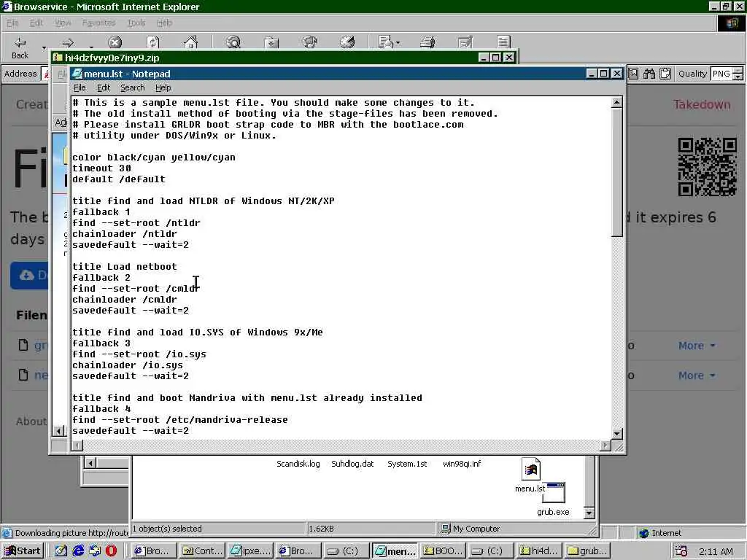Click the bookmark icon beside Quality
This screenshot has height=560, width=747.
(x=634, y=74)
